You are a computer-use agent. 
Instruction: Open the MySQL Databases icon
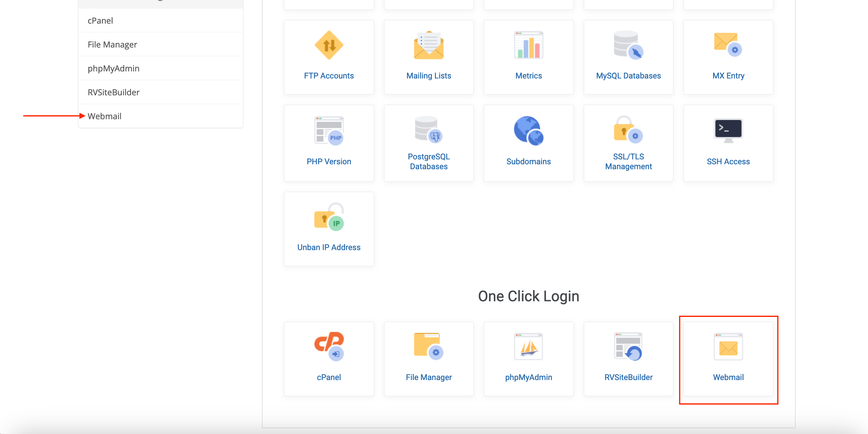click(628, 45)
